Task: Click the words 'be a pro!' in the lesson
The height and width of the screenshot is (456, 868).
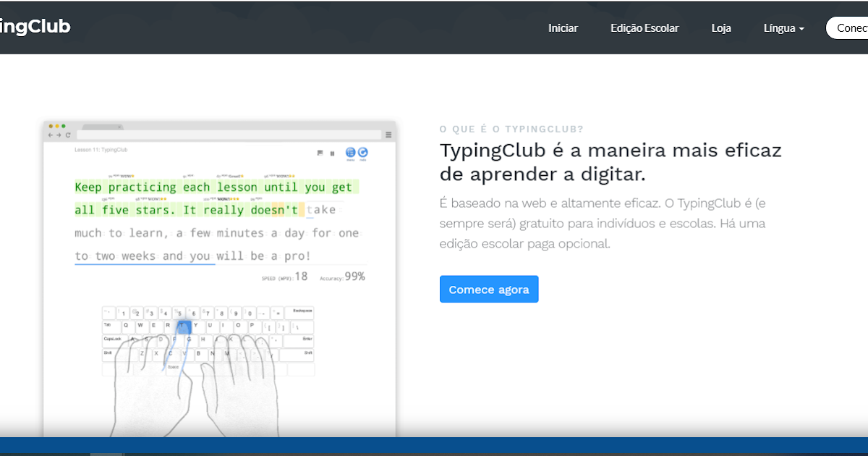Action: point(281,256)
